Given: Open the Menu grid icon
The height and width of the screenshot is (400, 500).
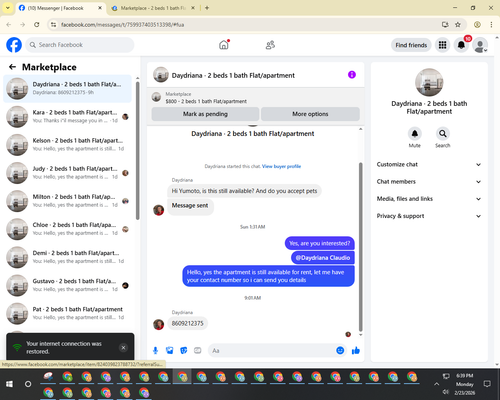Looking at the screenshot, I should (x=442, y=45).
